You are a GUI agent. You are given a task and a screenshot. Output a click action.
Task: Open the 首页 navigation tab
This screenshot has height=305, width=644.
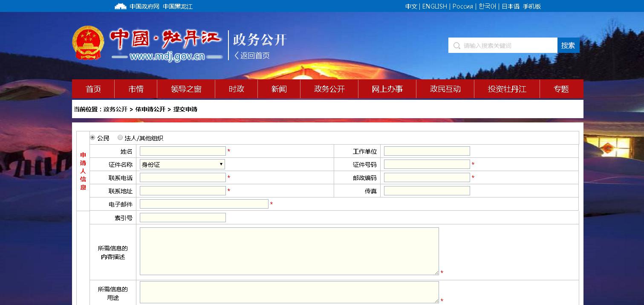pyautogui.click(x=93, y=89)
